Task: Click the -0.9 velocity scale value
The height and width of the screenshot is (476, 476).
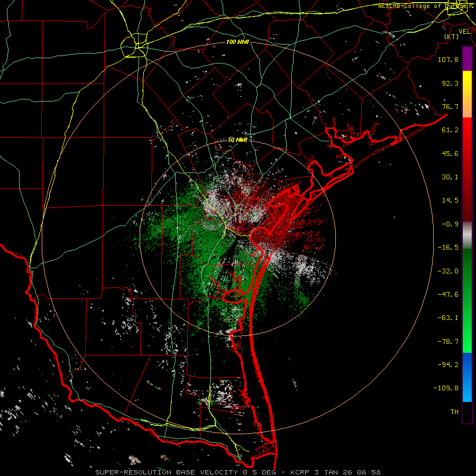Action: 450,224
